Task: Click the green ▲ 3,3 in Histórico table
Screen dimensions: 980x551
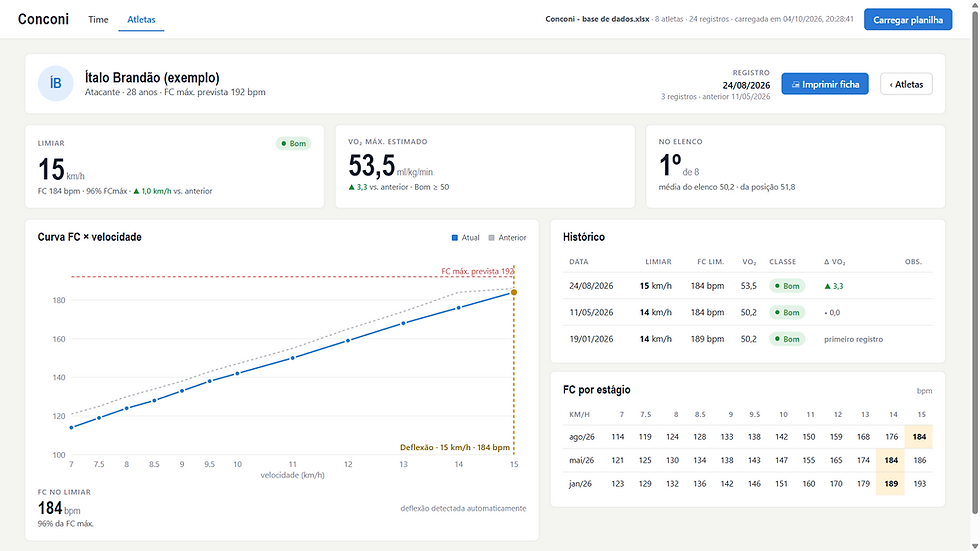Action: (x=834, y=286)
